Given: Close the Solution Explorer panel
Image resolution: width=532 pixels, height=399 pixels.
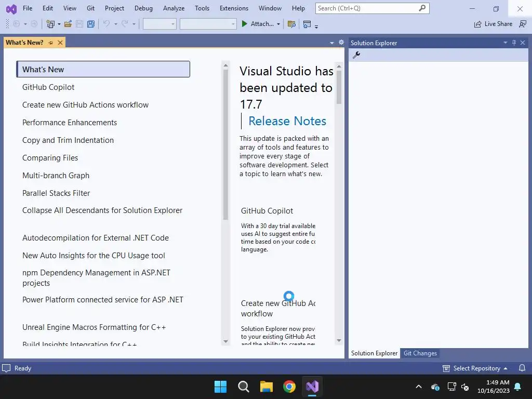Looking at the screenshot, I should [x=523, y=43].
